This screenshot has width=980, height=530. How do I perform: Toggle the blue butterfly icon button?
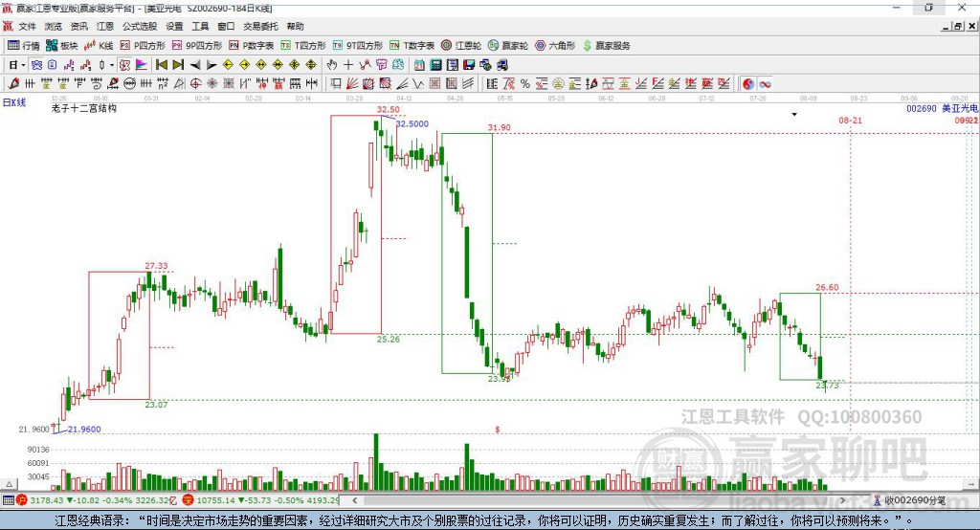[37, 65]
